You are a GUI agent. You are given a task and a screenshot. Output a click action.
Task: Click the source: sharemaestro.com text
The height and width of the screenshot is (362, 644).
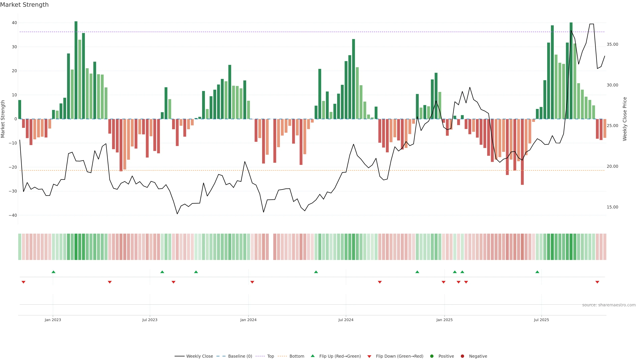[609, 305]
